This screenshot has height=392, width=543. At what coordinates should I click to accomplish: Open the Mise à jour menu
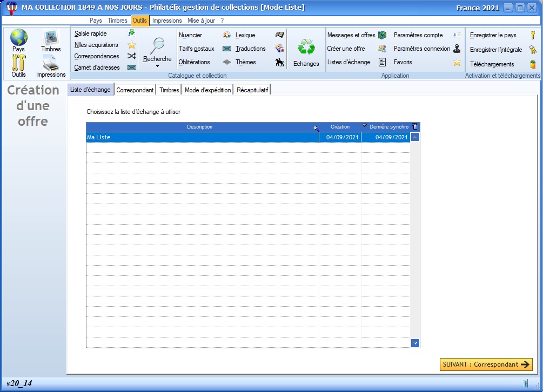coord(201,21)
